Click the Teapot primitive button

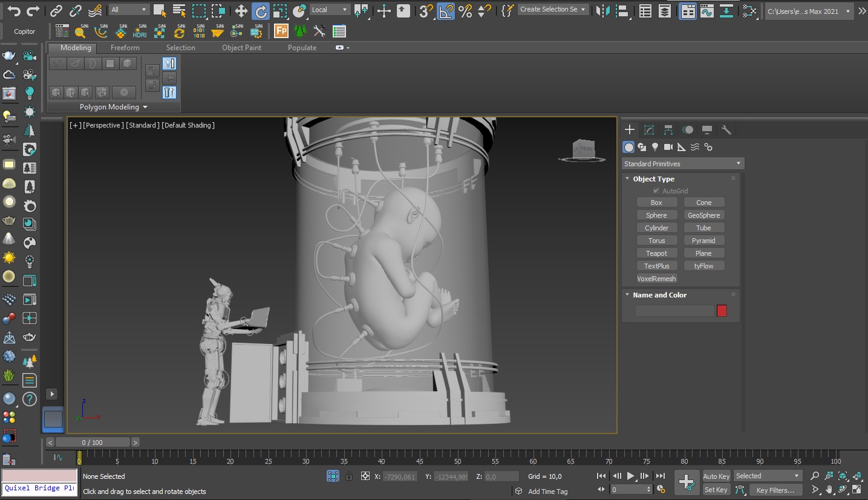[x=656, y=253]
